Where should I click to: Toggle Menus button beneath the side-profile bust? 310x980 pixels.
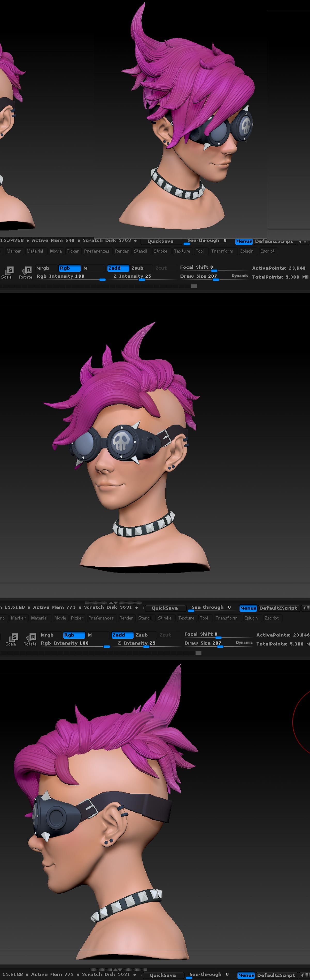tap(246, 975)
